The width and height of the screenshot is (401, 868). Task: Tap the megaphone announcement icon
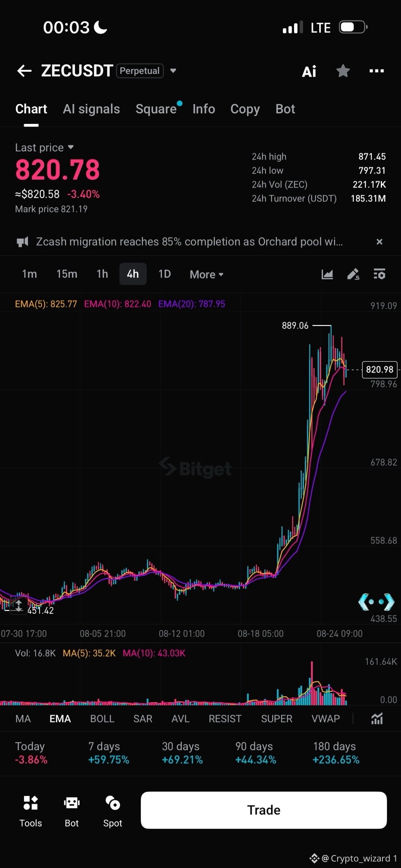23,242
